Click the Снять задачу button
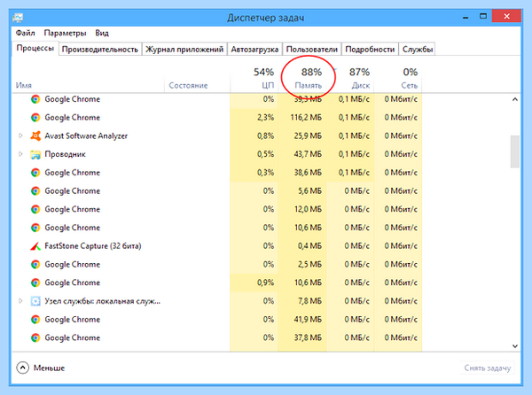 tap(487, 368)
